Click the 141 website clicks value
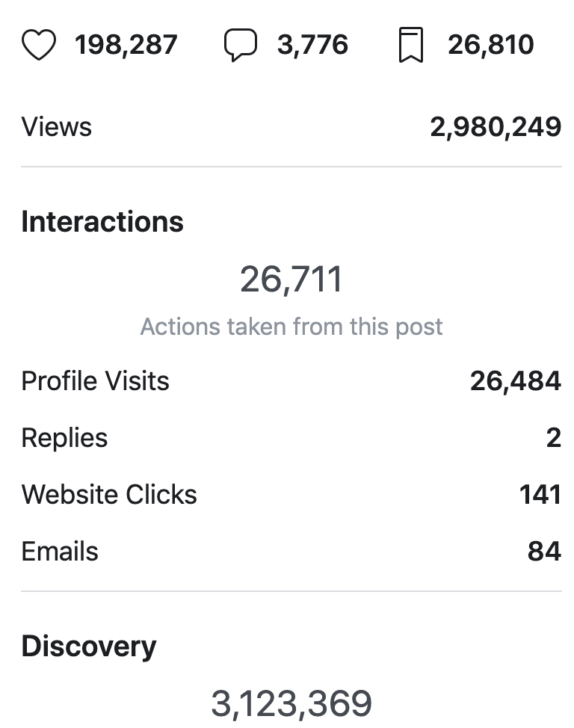 540,495
